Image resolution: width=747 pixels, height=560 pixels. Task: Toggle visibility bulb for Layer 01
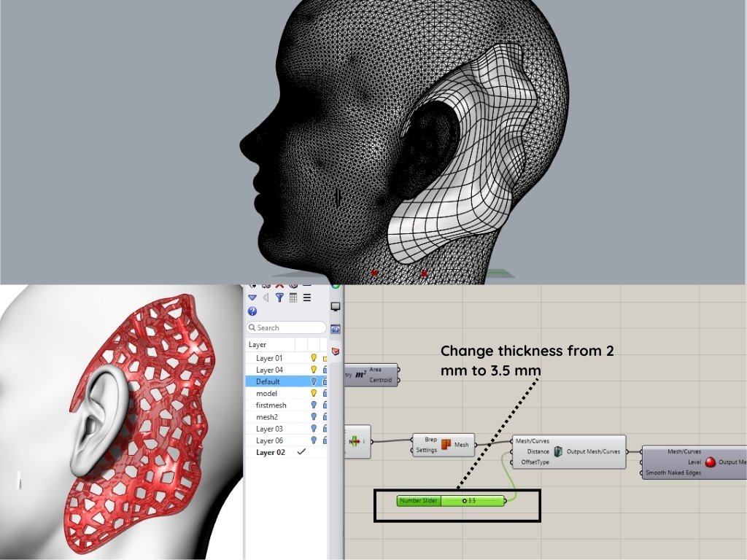coord(314,358)
